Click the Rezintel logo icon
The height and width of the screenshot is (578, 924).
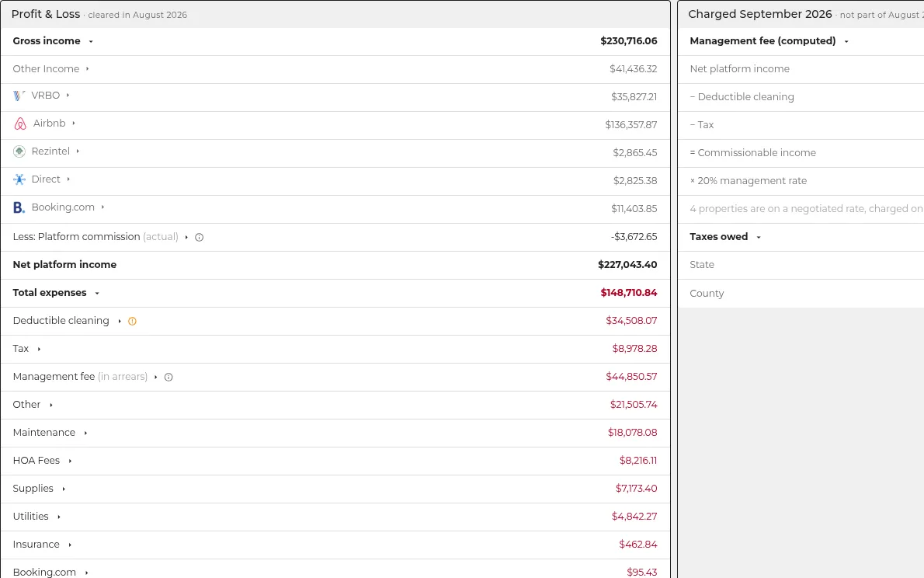click(x=19, y=151)
